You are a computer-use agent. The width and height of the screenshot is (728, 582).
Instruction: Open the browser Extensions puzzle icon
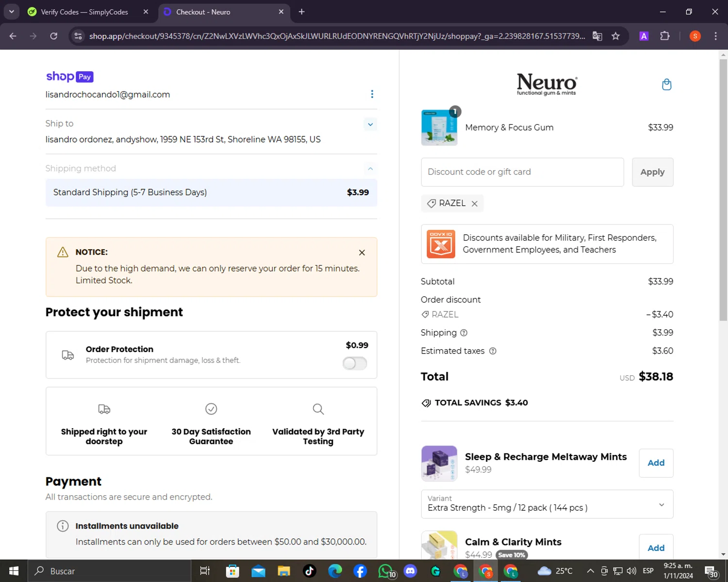(x=665, y=36)
